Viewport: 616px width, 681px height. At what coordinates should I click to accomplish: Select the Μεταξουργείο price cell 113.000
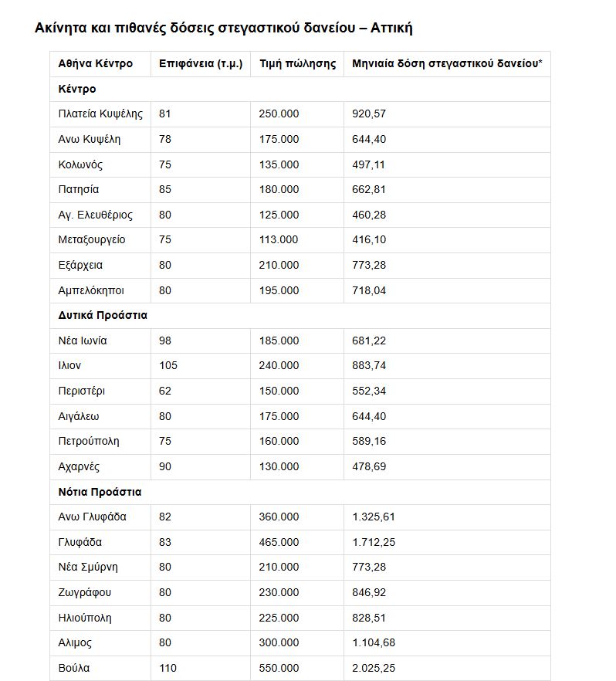pos(279,239)
